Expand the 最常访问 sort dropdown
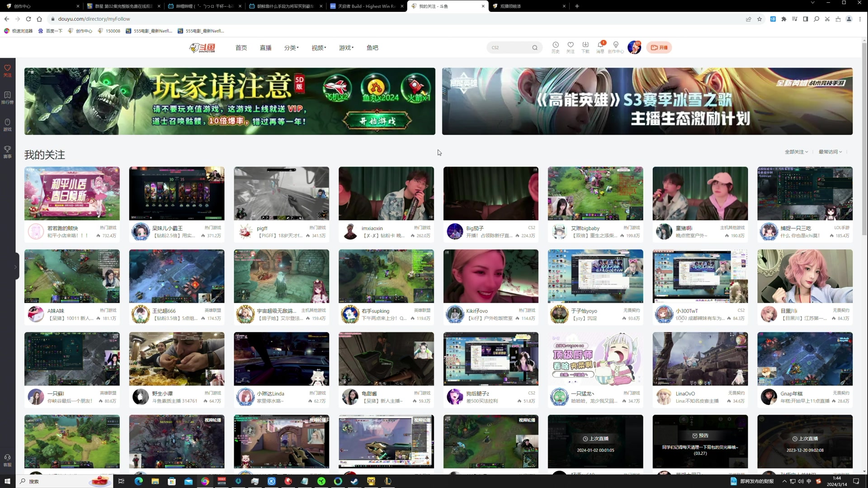Image resolution: width=868 pixels, height=488 pixels. (x=830, y=152)
